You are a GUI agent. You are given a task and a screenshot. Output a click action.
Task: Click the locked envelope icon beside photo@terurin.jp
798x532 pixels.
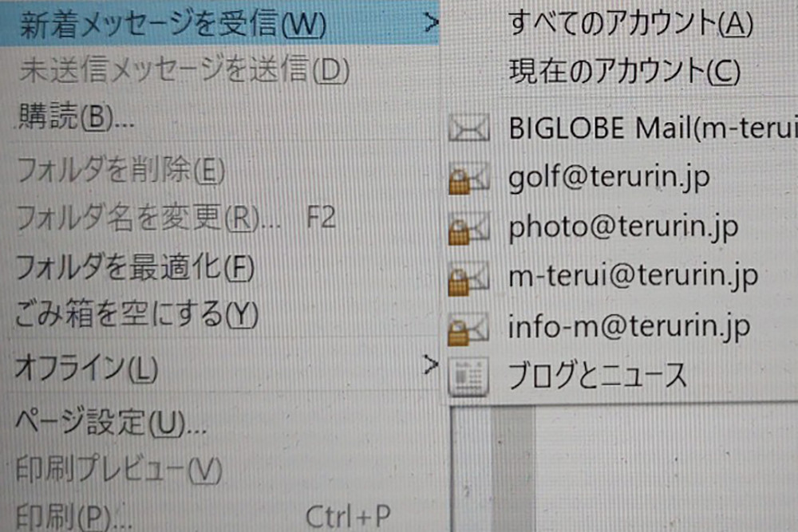click(469, 228)
